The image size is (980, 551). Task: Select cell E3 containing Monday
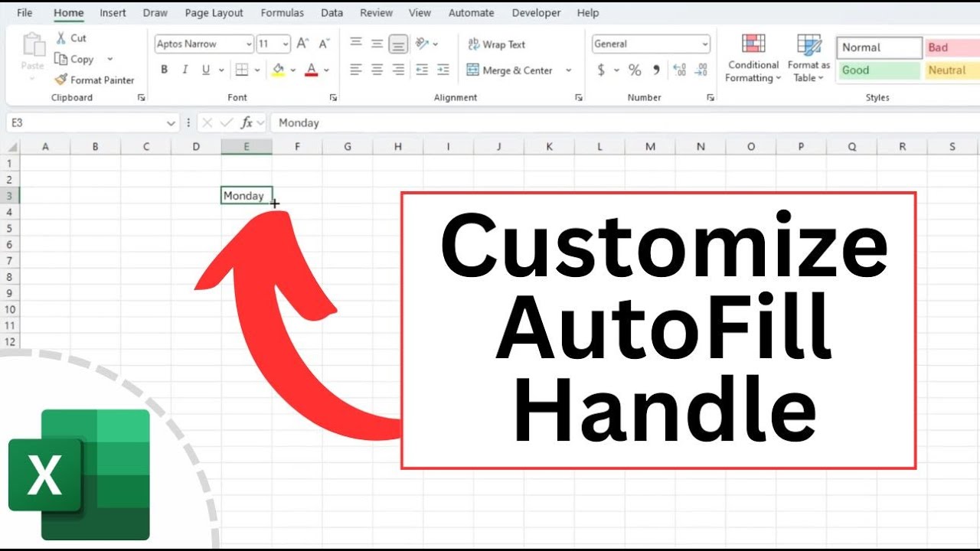pyautogui.click(x=247, y=196)
